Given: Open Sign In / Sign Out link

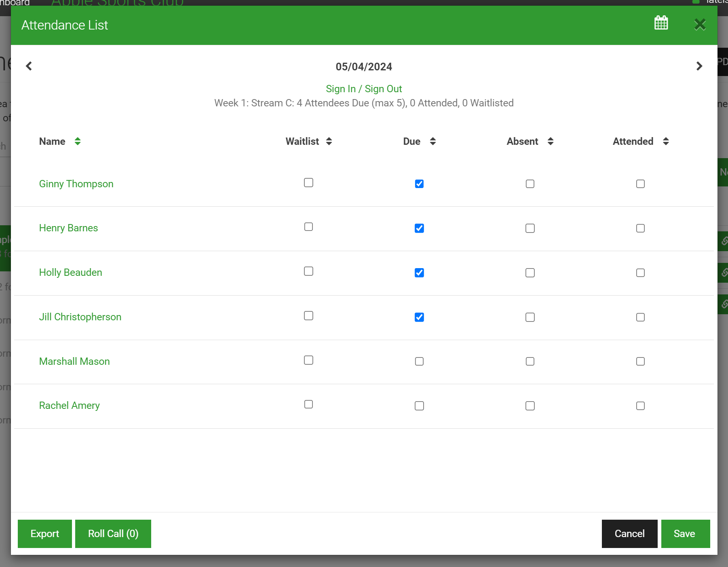Looking at the screenshot, I should pyautogui.click(x=364, y=89).
